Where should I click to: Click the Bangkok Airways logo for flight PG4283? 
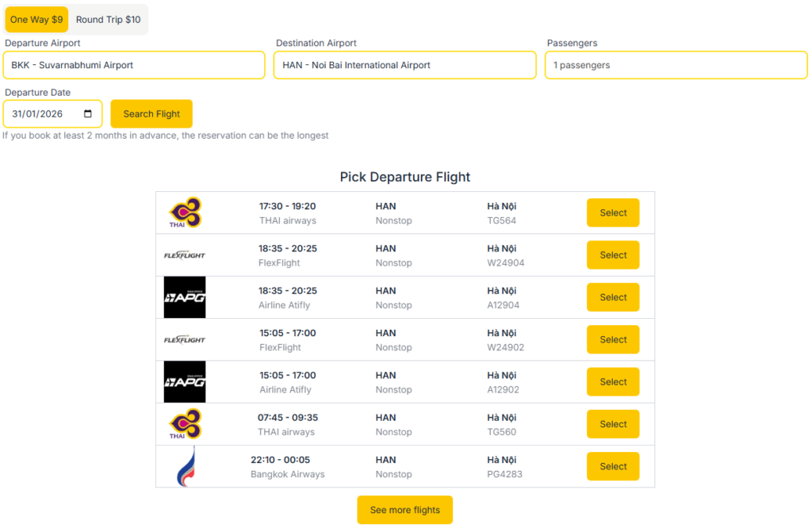[185, 466]
